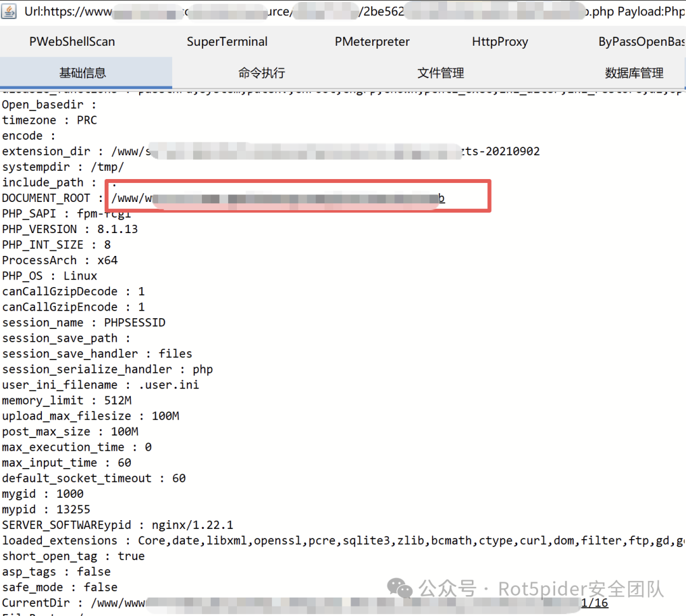Open the 命令执行 tab
686x616 pixels.
point(262,72)
